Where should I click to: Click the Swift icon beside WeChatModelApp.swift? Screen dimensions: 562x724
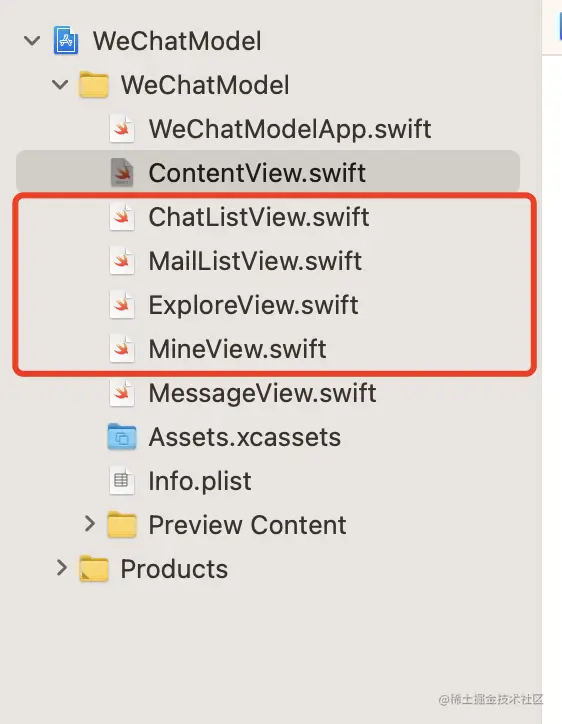122,129
